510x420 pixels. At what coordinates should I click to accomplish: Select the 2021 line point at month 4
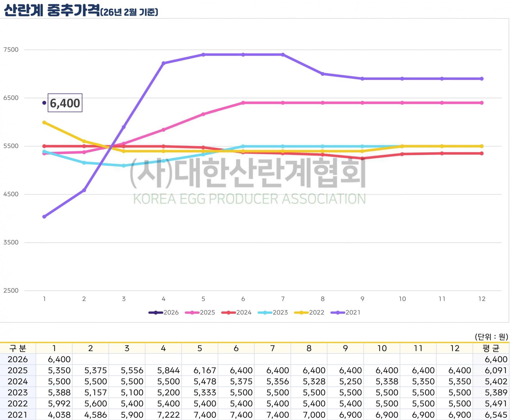tap(164, 63)
